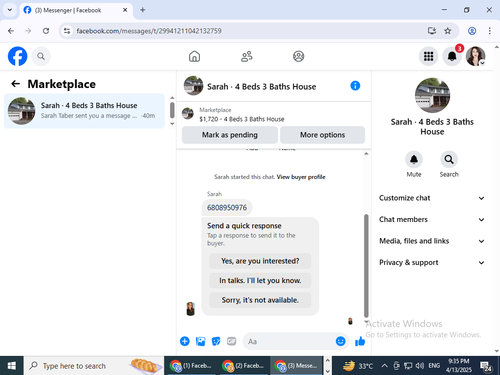Go to the Home feed icon
500x375 pixels.
tap(194, 56)
